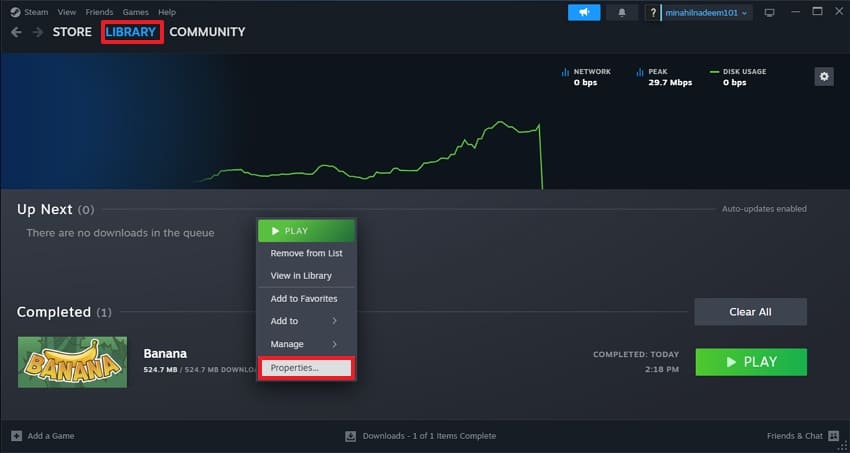Screen dimensions: 850x453
Task: Click the Add a Game plus icon
Action: (17, 436)
